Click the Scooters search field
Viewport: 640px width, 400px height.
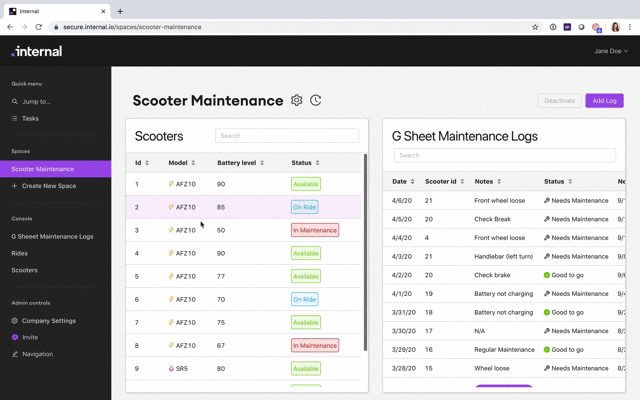click(287, 136)
